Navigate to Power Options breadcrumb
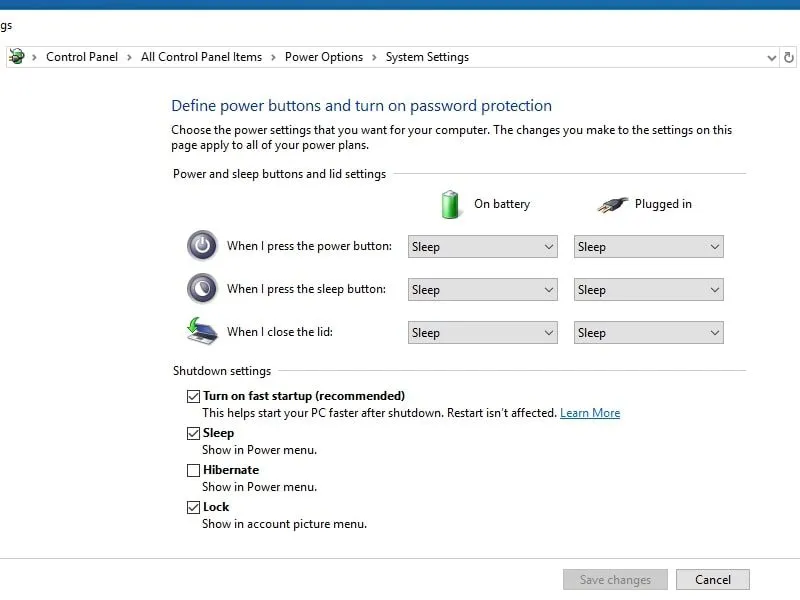 tap(324, 57)
